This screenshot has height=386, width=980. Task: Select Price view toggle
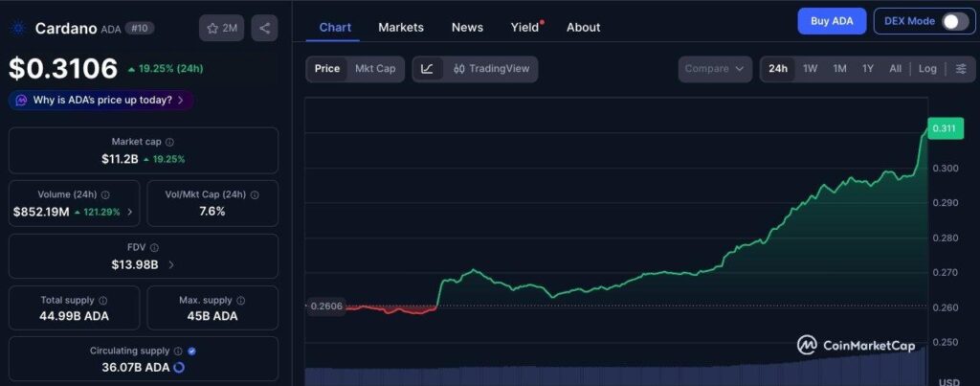(x=327, y=69)
